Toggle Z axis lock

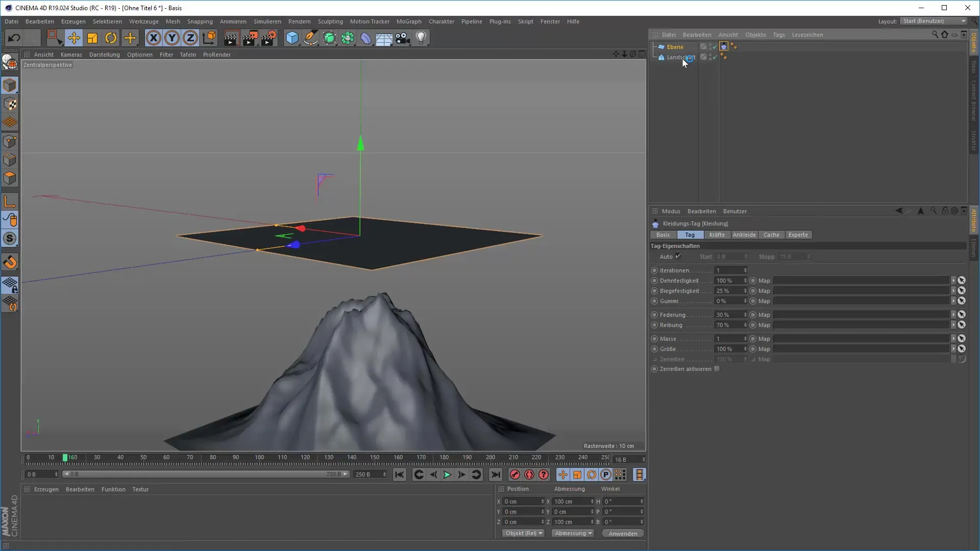click(x=190, y=38)
